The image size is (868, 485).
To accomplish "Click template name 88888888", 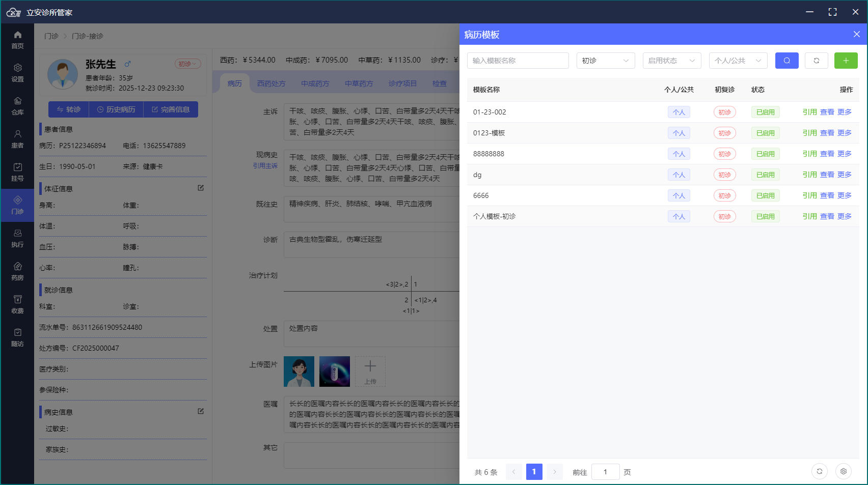I will tap(489, 154).
